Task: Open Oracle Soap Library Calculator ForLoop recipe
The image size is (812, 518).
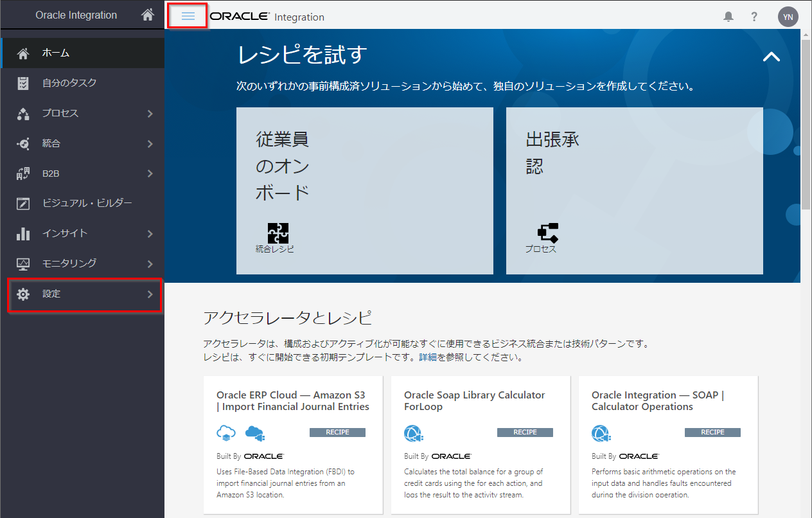Action: click(x=474, y=400)
